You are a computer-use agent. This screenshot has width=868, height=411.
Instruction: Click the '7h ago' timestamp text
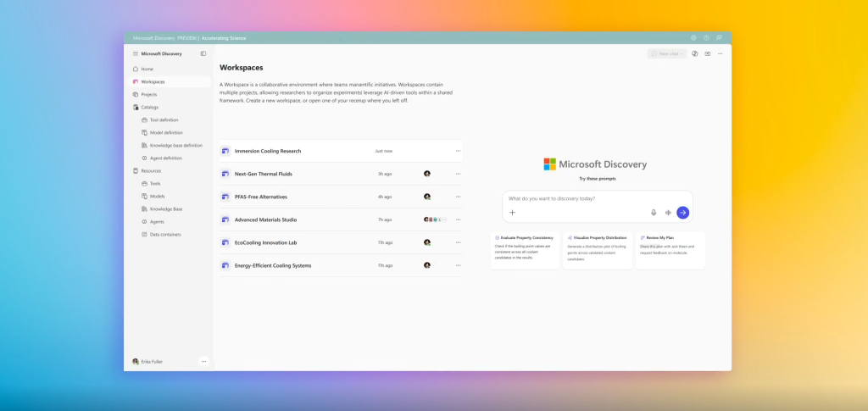point(385,219)
